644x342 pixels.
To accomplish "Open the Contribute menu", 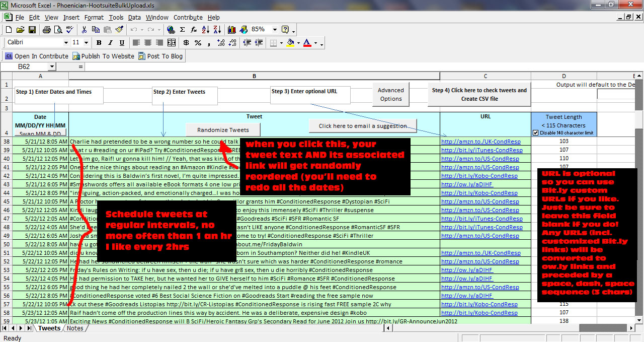I will click(188, 17).
